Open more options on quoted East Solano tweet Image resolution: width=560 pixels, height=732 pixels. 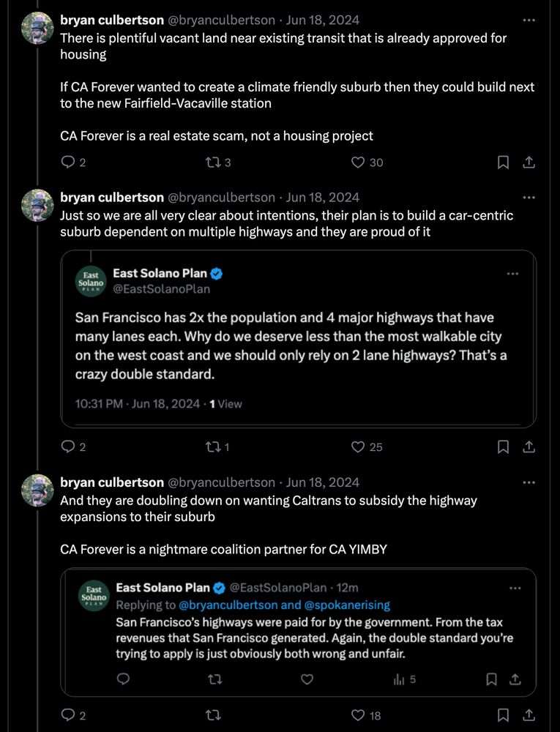tap(512, 273)
